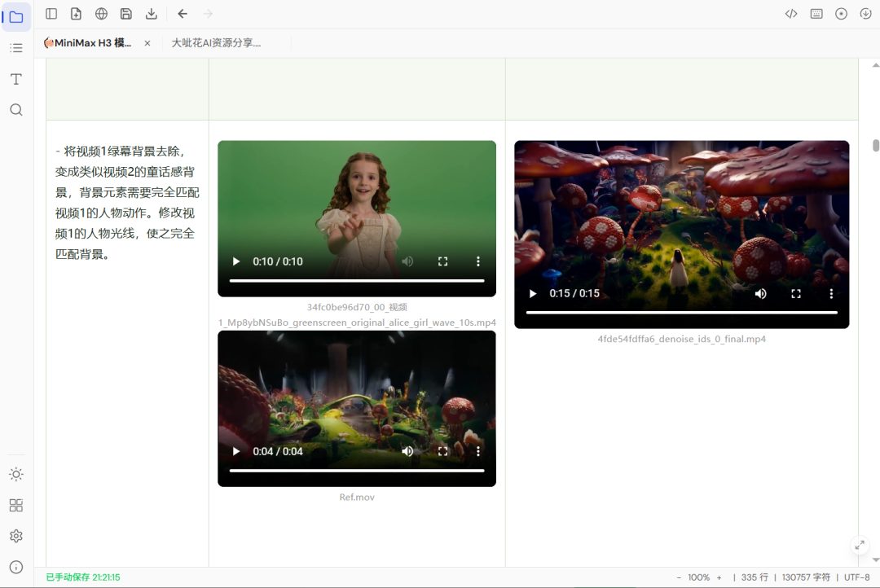
Task: Go forward with the right arrow
Action: [209, 14]
